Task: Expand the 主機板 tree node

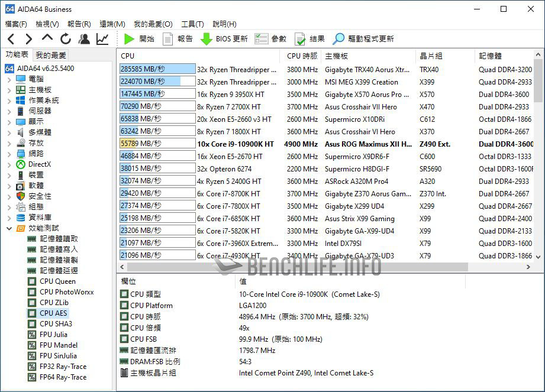Action: [9, 90]
